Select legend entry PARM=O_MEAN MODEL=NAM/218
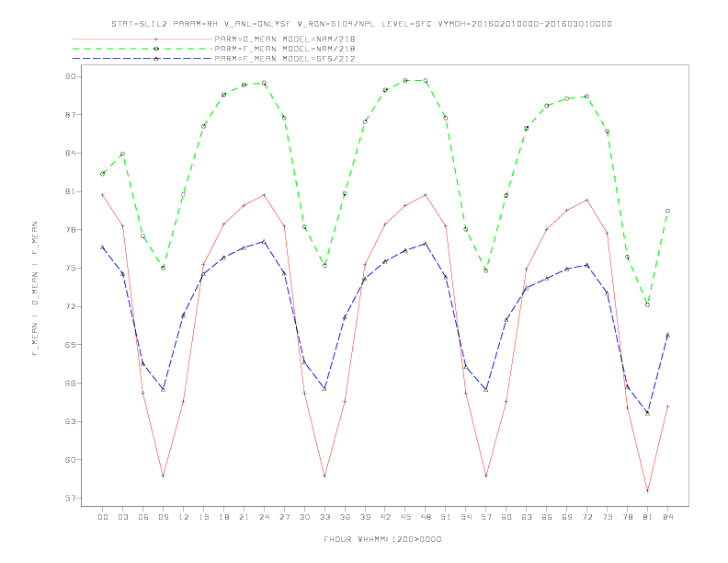Screen dimensions: 728x563 [x=285, y=39]
